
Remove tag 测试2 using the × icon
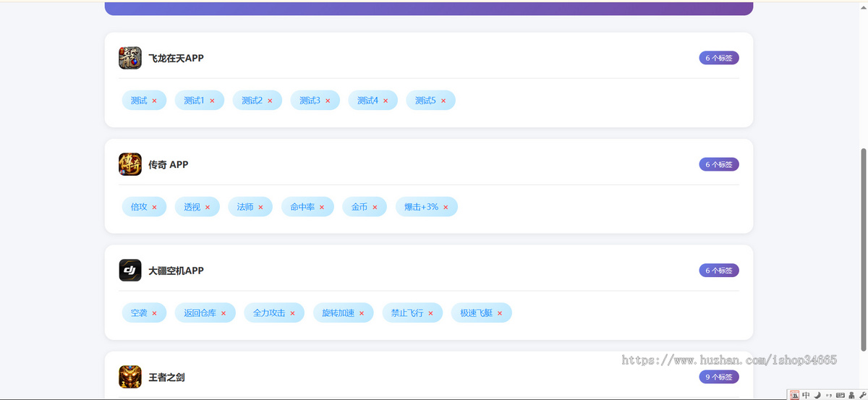(270, 101)
